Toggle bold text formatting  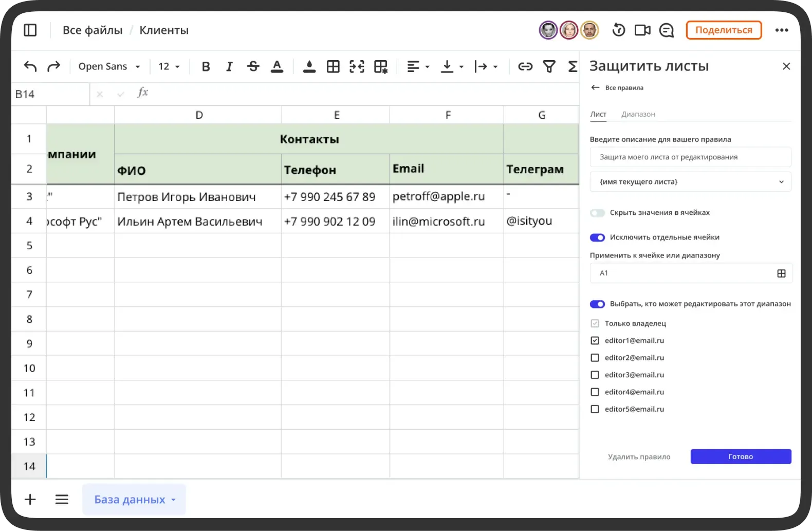(x=206, y=66)
